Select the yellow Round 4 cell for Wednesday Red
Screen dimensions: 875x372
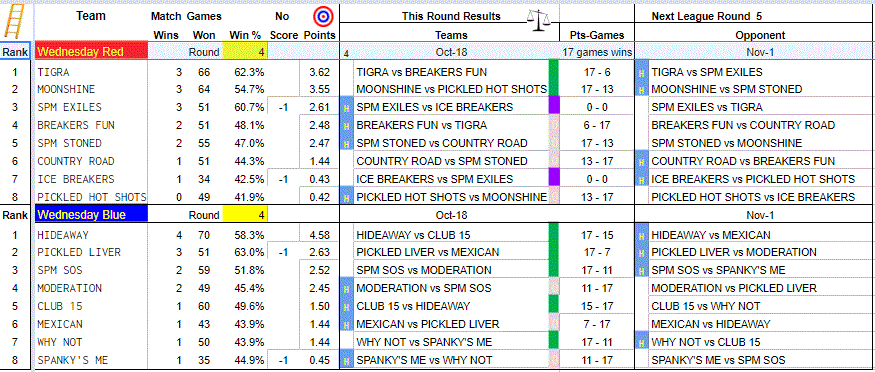tap(246, 51)
